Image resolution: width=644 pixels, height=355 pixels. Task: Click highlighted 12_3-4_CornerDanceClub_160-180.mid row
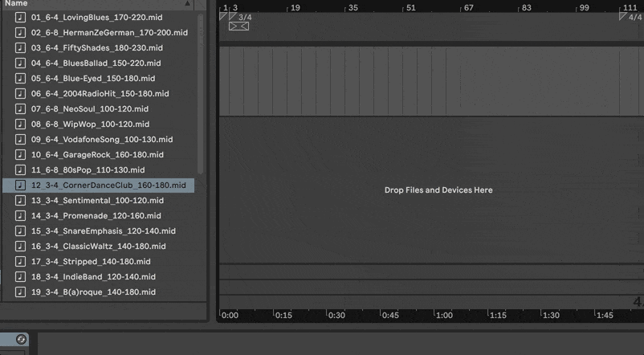click(x=99, y=185)
